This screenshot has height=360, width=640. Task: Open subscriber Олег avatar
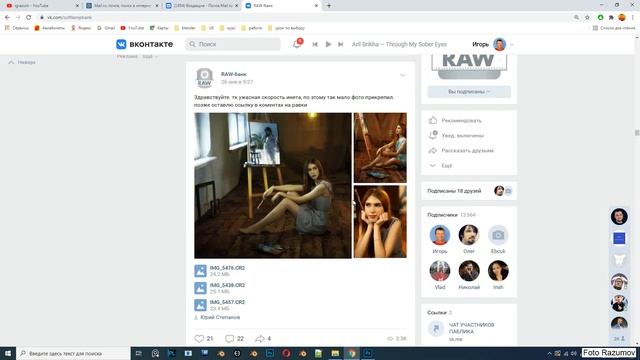(469, 235)
